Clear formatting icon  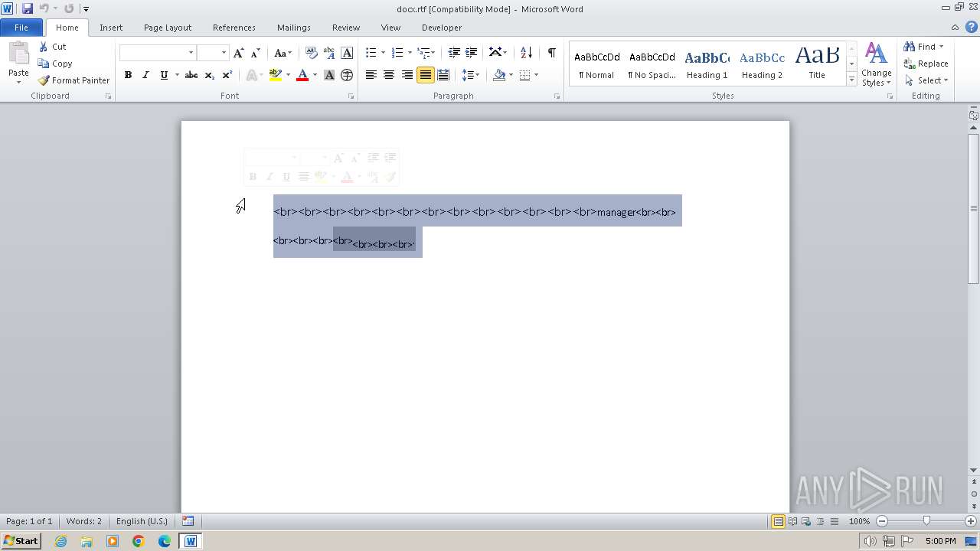click(312, 53)
